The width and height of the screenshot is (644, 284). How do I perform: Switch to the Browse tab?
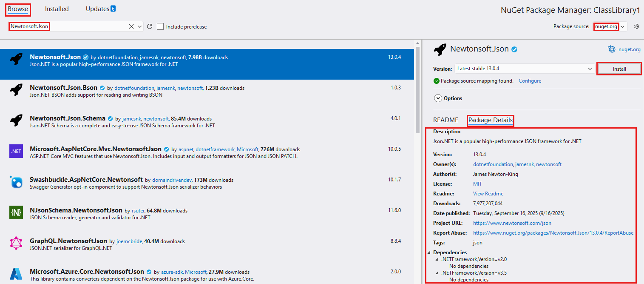(x=18, y=9)
